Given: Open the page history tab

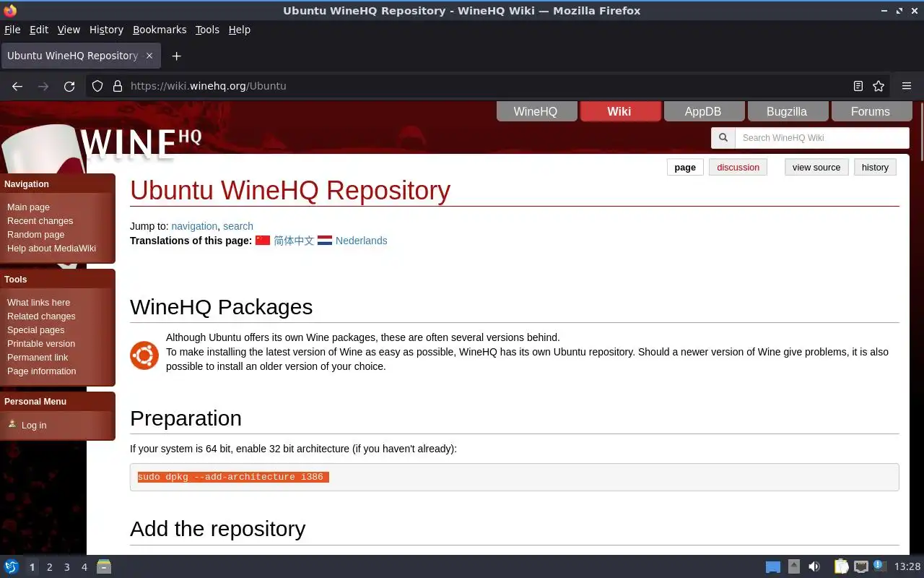Looking at the screenshot, I should pos(875,167).
